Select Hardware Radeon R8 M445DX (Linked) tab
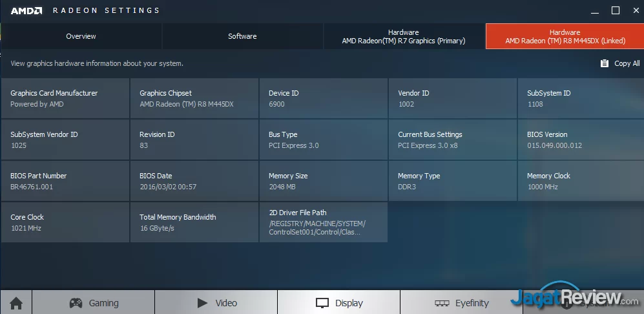Screen dimensions: 644x314 [x=565, y=36]
